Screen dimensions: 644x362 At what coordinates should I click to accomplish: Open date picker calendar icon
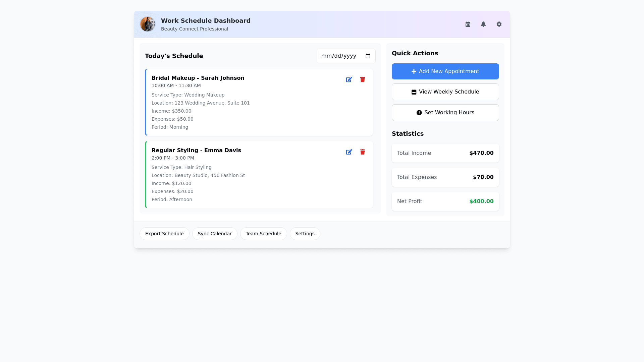pos(368,56)
